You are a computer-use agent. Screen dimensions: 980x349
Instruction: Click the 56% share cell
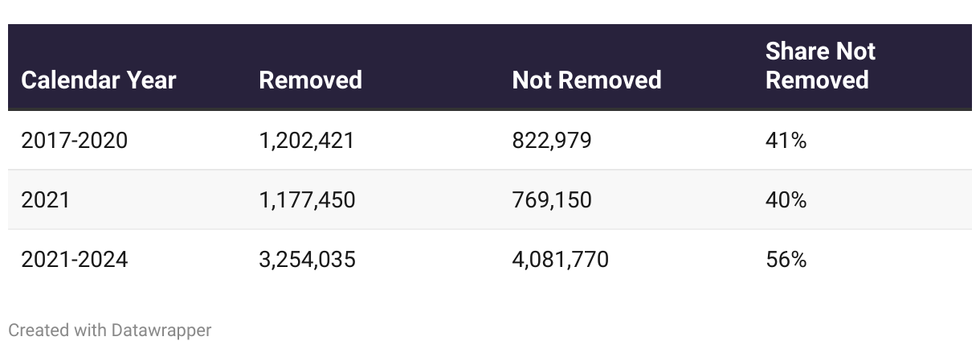[x=786, y=260]
